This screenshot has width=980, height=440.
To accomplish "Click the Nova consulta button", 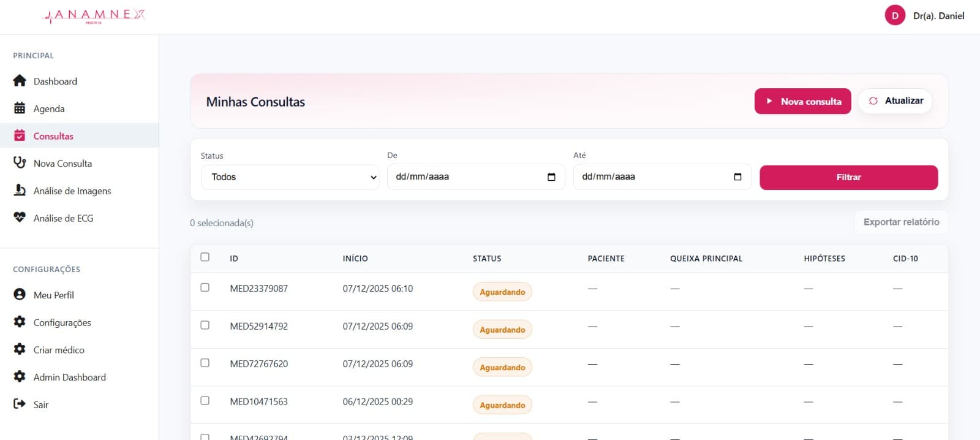I will click(x=803, y=101).
